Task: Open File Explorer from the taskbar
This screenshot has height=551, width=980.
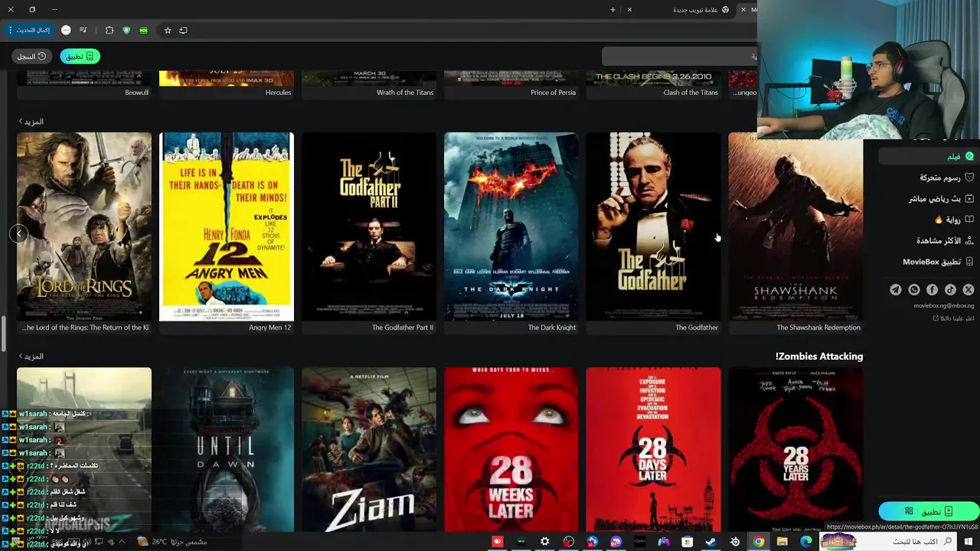Action: 782,542
